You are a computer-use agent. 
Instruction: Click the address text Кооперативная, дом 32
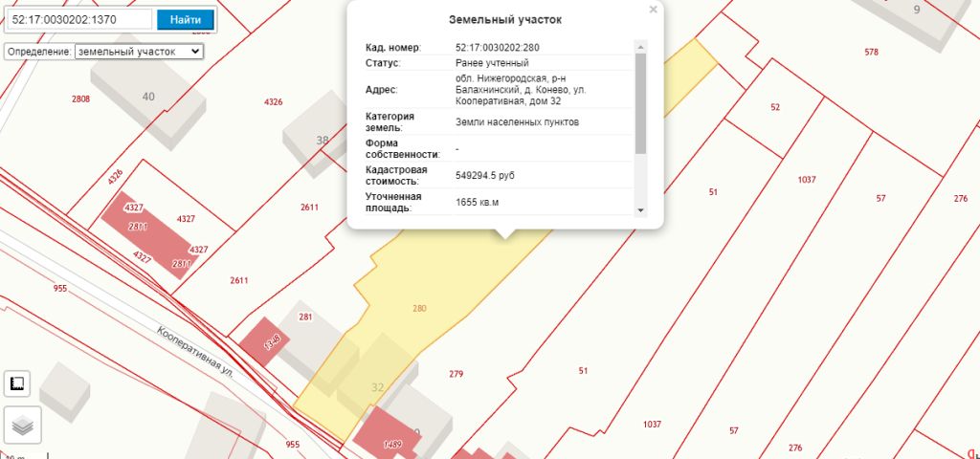tap(507, 100)
